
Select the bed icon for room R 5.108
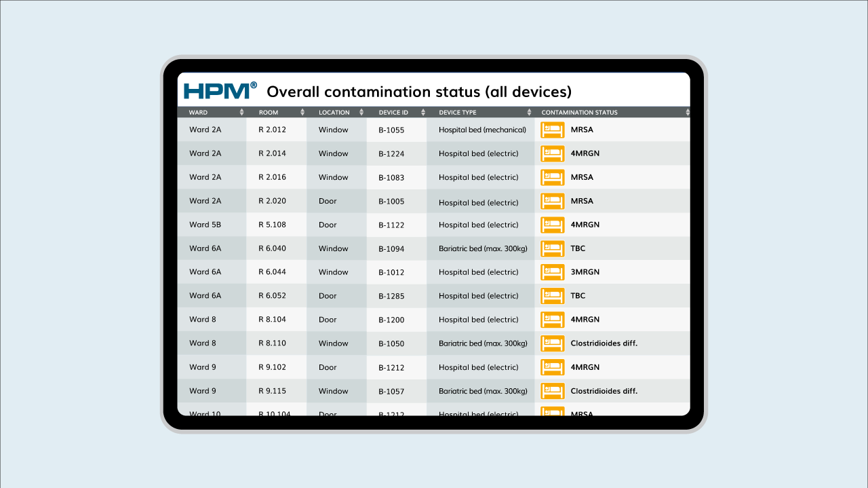[x=552, y=225]
